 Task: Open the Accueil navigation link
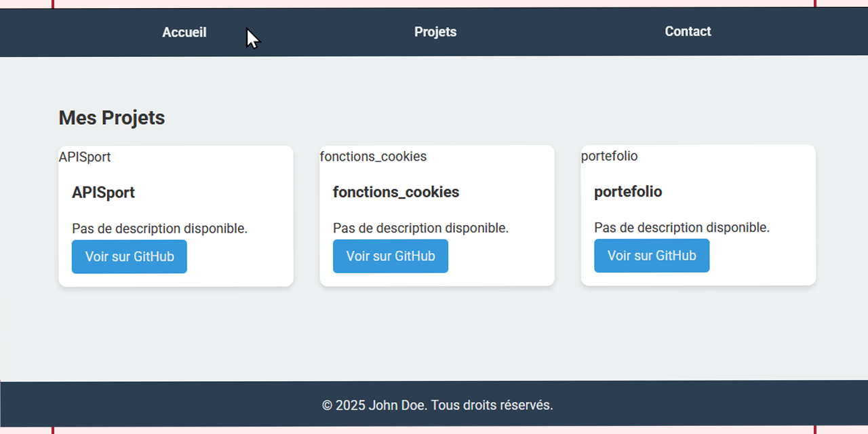[x=184, y=32]
